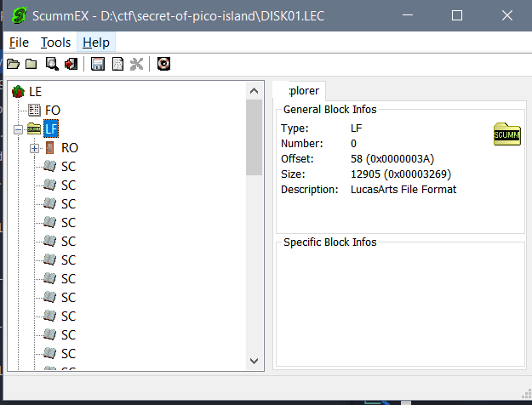This screenshot has height=405, width=532.
Task: Click the tree scrollbar up arrow
Action: tap(254, 89)
